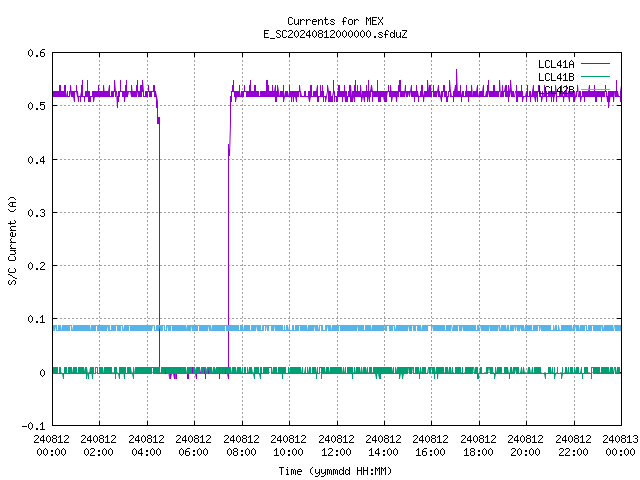Click the 240812 14:00 x-axis tick label
The image size is (640, 480).
coord(383,446)
